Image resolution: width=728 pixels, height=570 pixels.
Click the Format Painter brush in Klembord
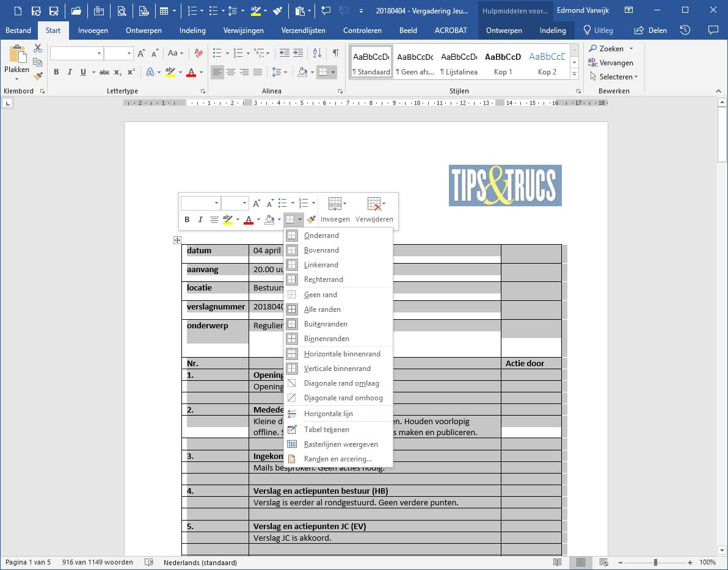click(38, 76)
